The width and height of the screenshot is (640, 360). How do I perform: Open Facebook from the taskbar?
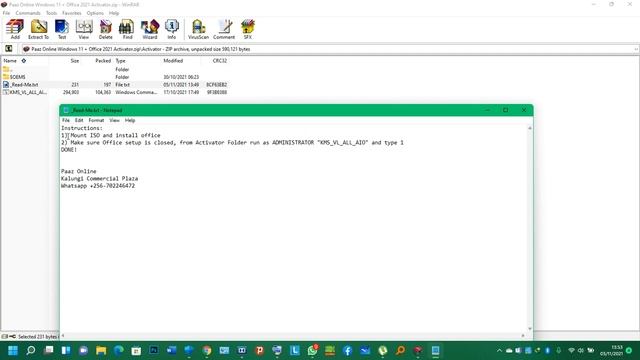347,350
